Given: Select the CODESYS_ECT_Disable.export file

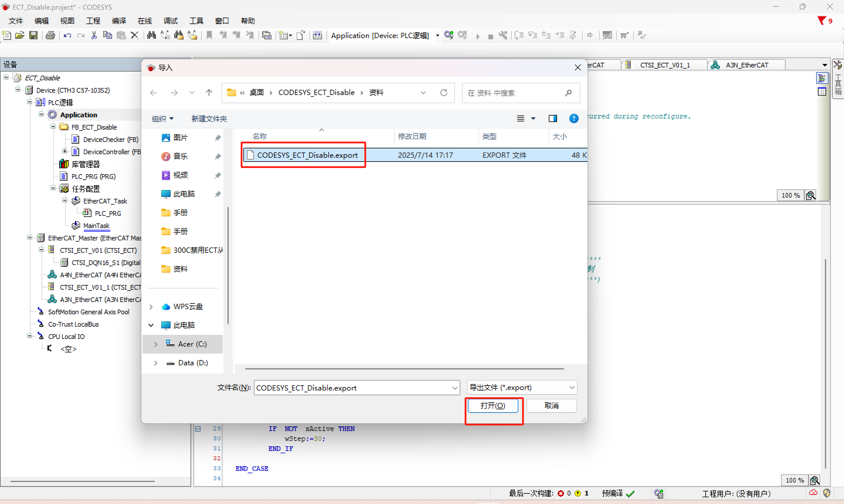Looking at the screenshot, I should 415,155.
